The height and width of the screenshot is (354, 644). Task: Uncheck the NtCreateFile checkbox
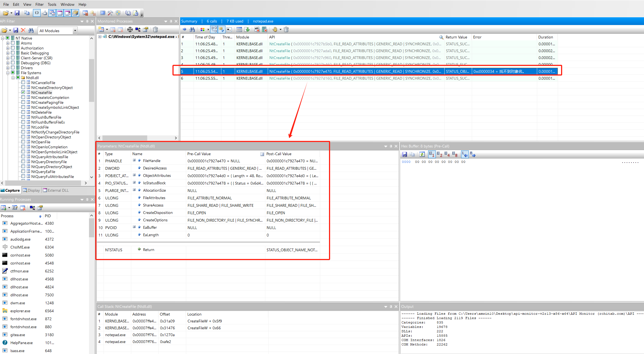[x=23, y=93]
